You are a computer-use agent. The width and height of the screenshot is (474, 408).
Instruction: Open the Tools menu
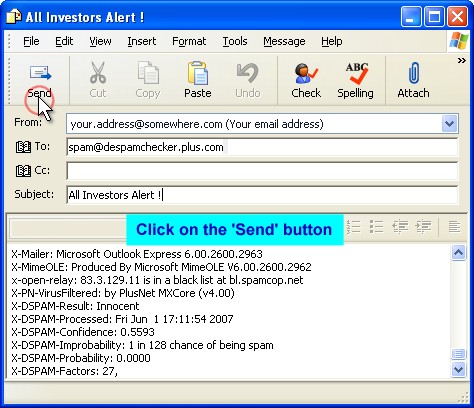pos(235,41)
